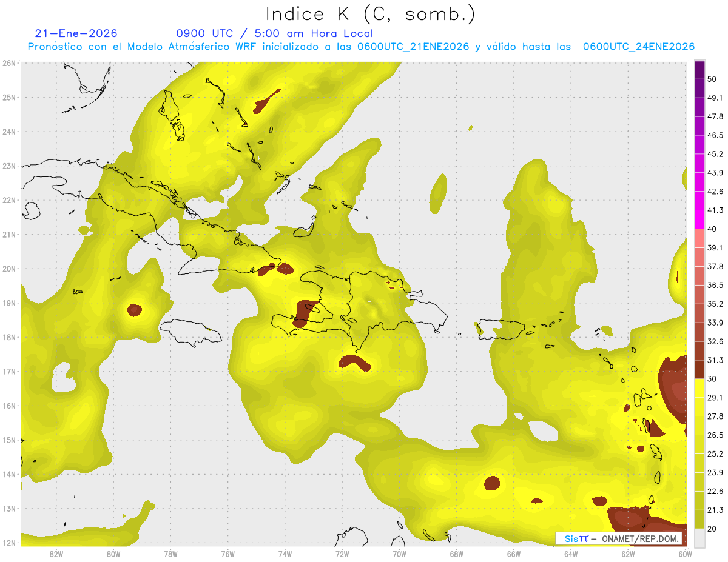728x562 pixels.
Task: Click the latitude label "18N"
Action: point(9,337)
